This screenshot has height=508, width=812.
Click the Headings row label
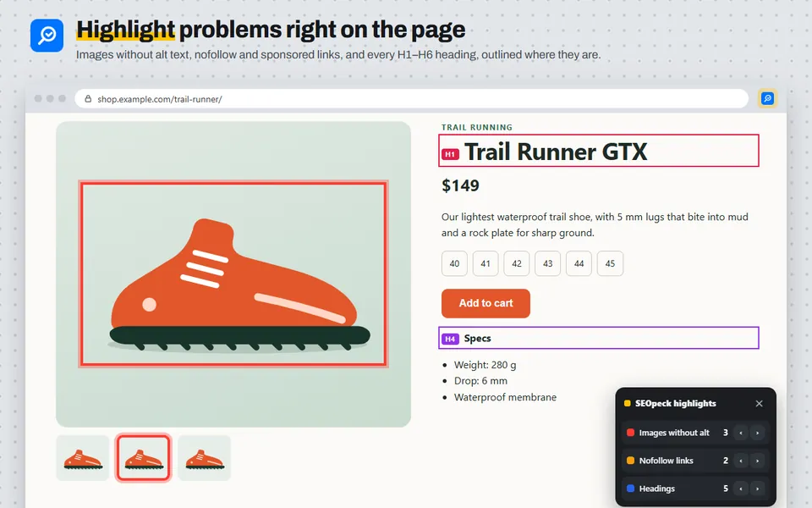click(656, 489)
